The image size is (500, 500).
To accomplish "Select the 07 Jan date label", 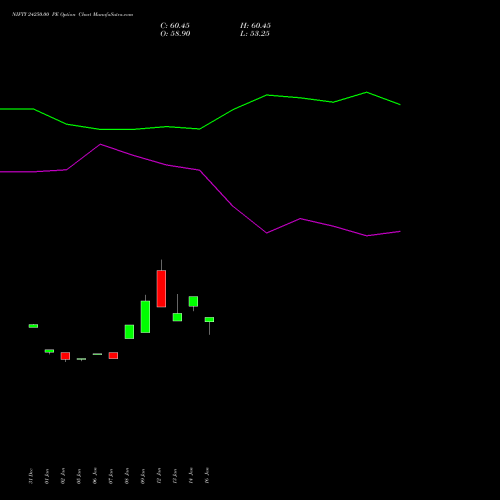I will (x=111, y=476).
